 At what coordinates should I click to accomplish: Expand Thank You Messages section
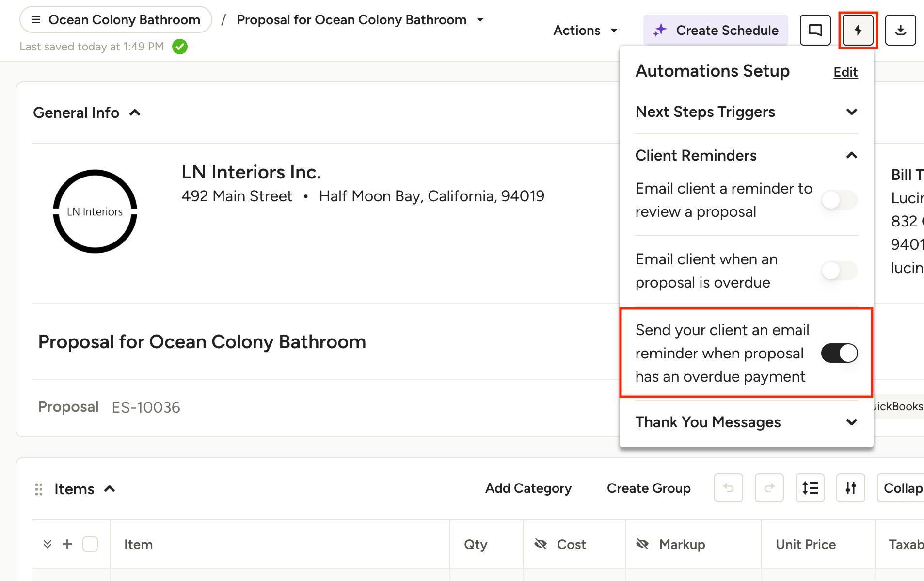(x=747, y=422)
